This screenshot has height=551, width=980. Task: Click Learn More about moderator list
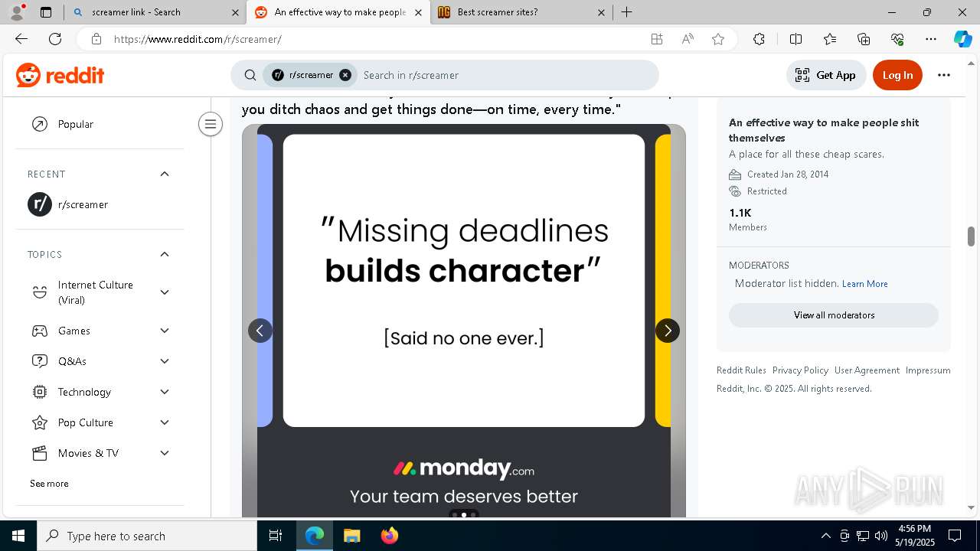(865, 284)
